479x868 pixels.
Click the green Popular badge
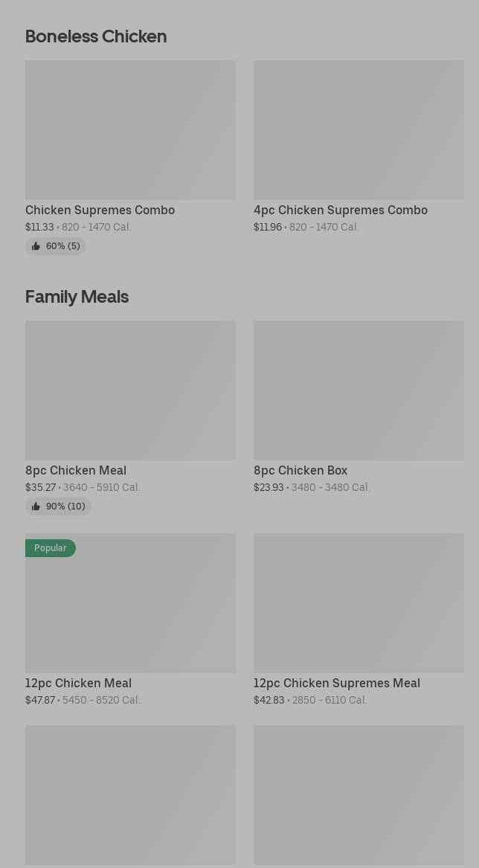click(x=51, y=548)
